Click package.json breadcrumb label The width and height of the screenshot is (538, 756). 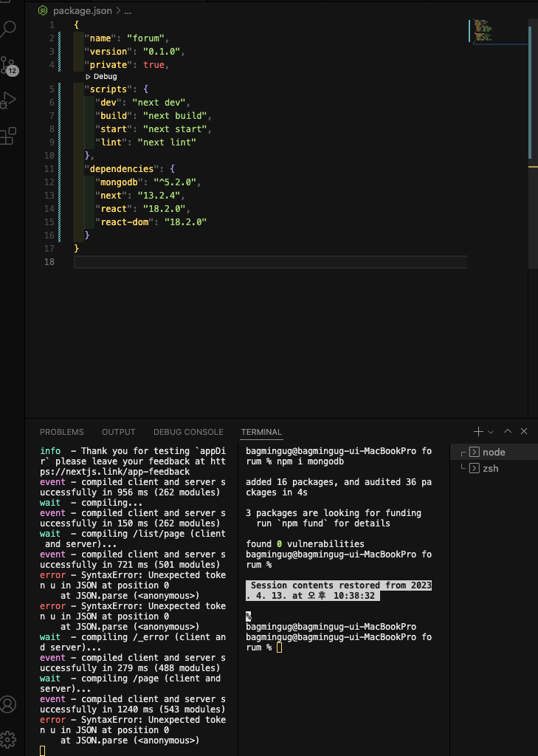82,10
